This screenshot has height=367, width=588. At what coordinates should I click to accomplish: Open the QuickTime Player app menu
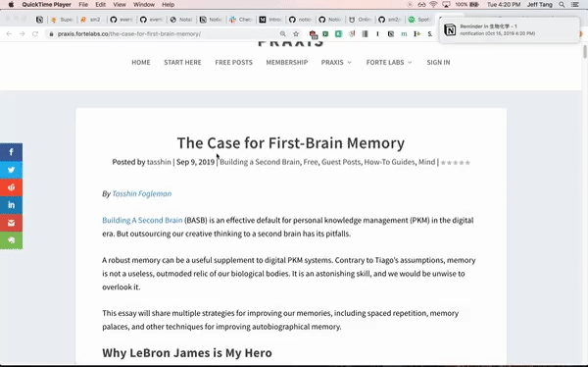click(x=46, y=5)
